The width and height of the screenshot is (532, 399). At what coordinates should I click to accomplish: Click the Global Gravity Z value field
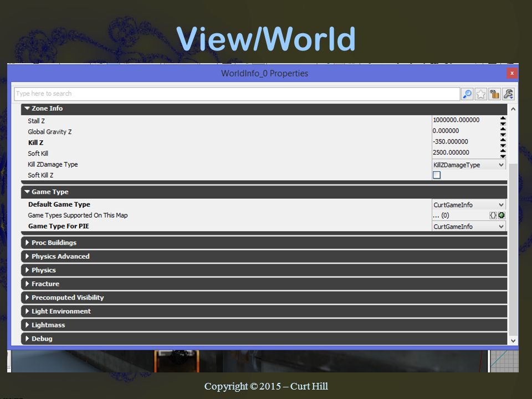(x=465, y=131)
